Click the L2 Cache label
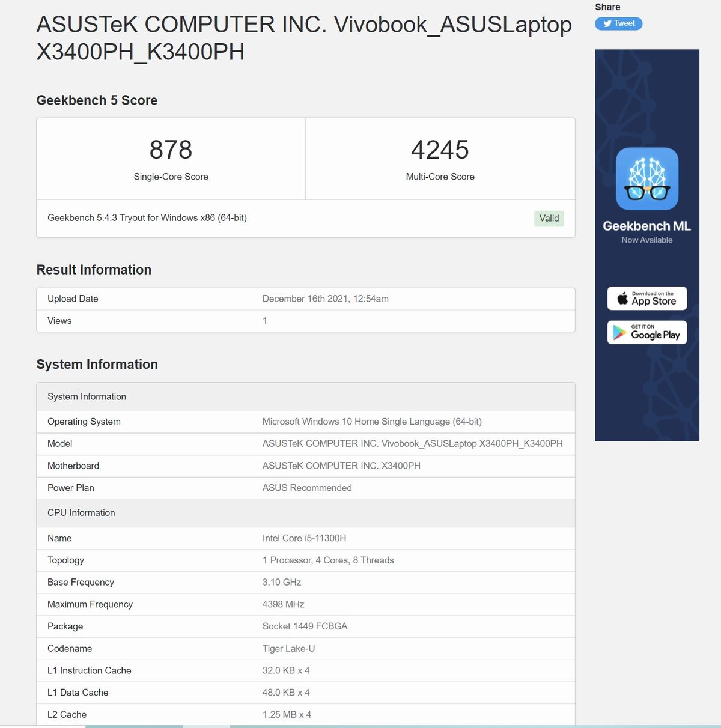This screenshot has width=721, height=728. pos(67,715)
